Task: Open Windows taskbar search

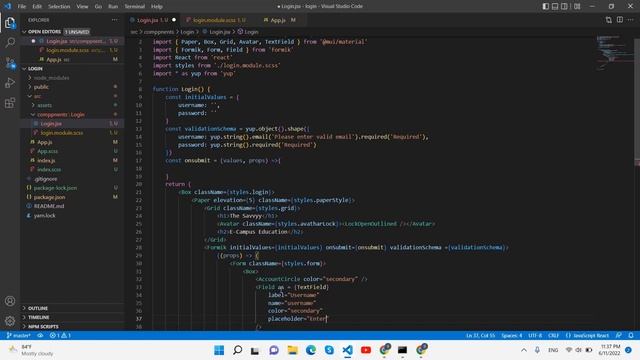Action: coord(238,350)
